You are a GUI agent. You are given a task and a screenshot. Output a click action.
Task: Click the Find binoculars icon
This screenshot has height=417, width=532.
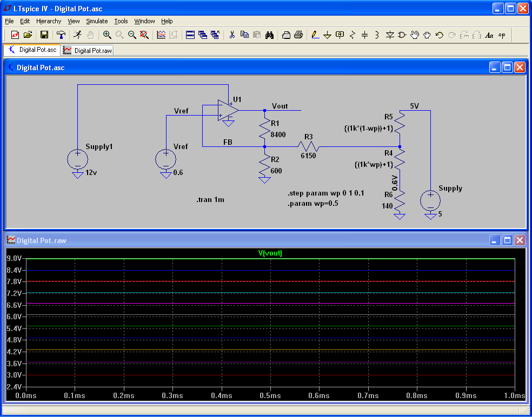269,35
